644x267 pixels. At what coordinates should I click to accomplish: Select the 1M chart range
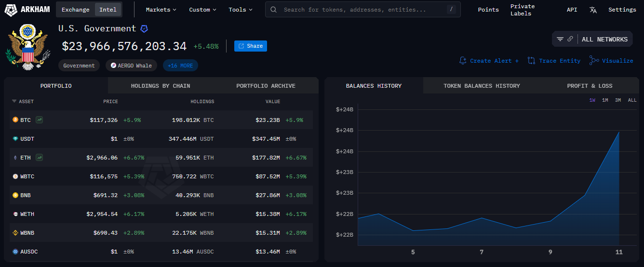[605, 100]
